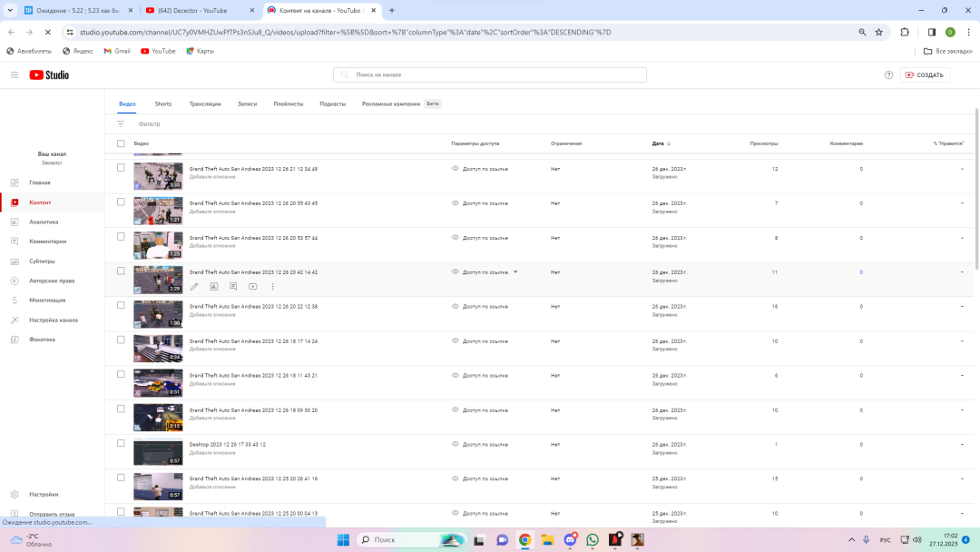The width and height of the screenshot is (980, 552).
Task: Open the help question-mark icon
Action: [888, 74]
